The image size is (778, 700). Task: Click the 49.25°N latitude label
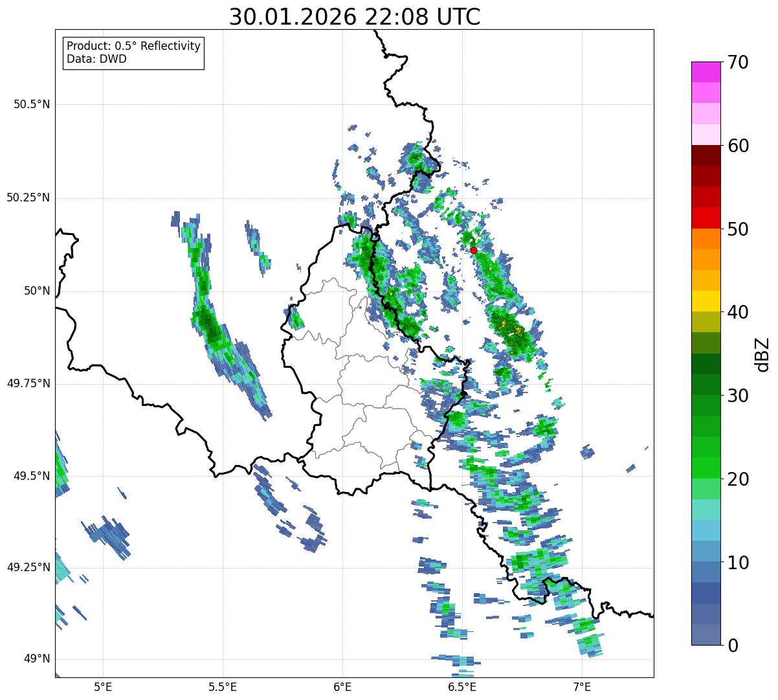(x=28, y=567)
